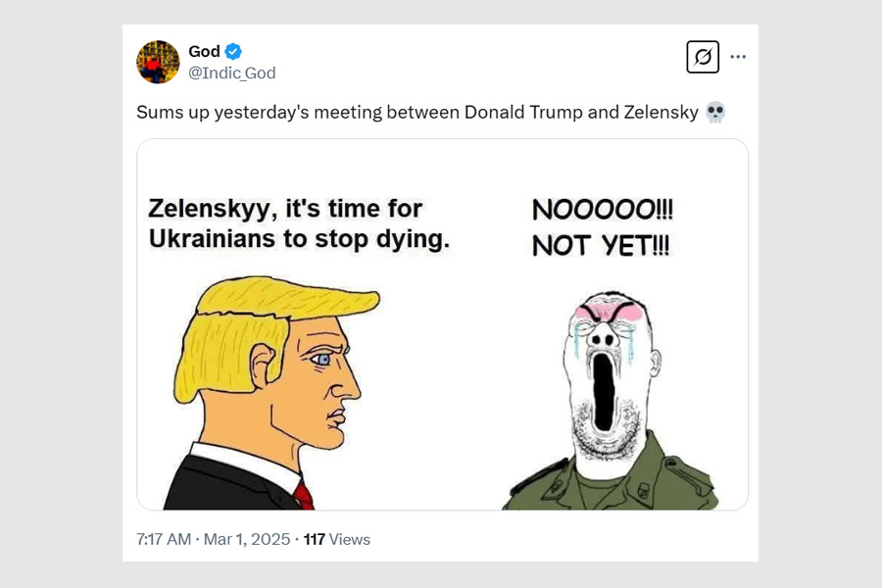The height and width of the screenshot is (588, 882).
Task: Click the suited cartoon's blue eye
Action: [322, 360]
